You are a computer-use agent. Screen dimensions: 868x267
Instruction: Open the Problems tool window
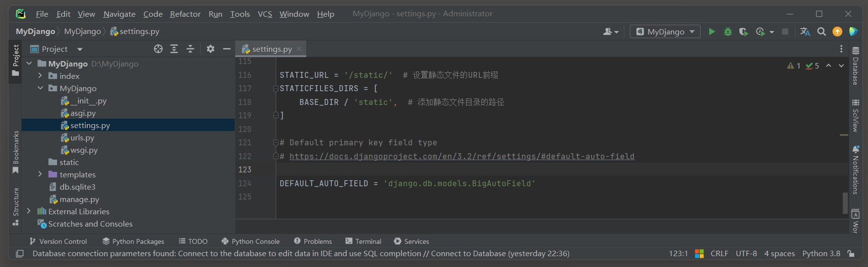tap(313, 241)
